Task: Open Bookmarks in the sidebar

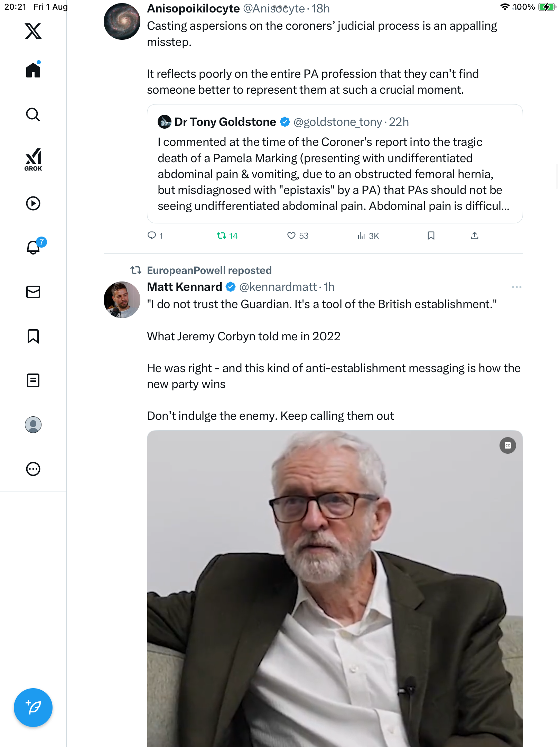Action: pyautogui.click(x=33, y=336)
